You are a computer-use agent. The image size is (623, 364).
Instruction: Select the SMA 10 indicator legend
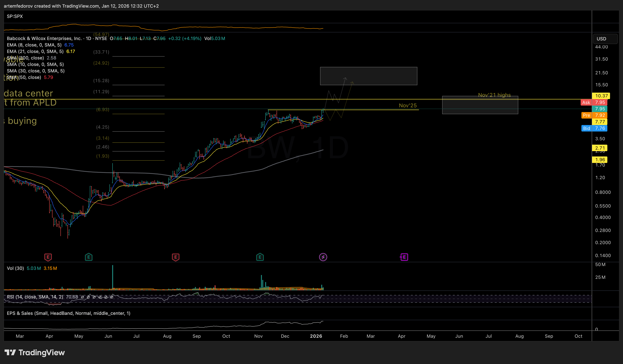35,64
